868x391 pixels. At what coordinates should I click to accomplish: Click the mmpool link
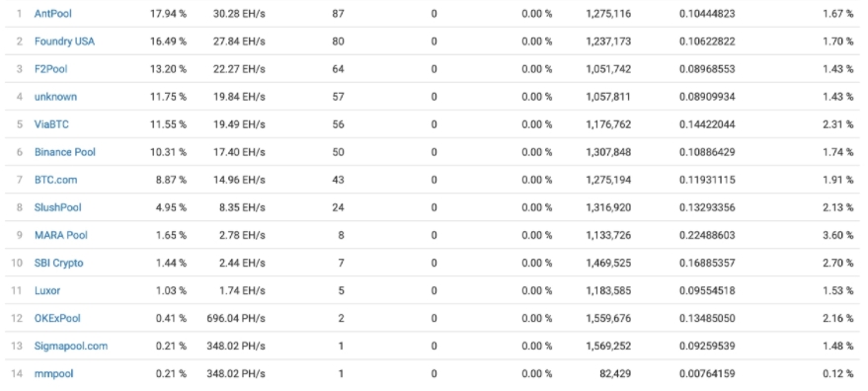[53, 374]
